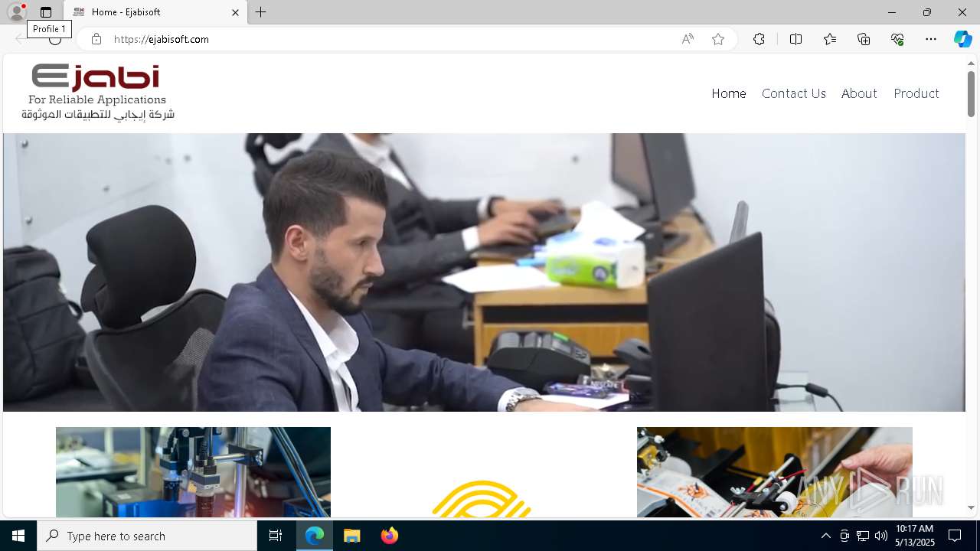The height and width of the screenshot is (551, 980).
Task: Click the taskbar search box
Action: pos(147,536)
